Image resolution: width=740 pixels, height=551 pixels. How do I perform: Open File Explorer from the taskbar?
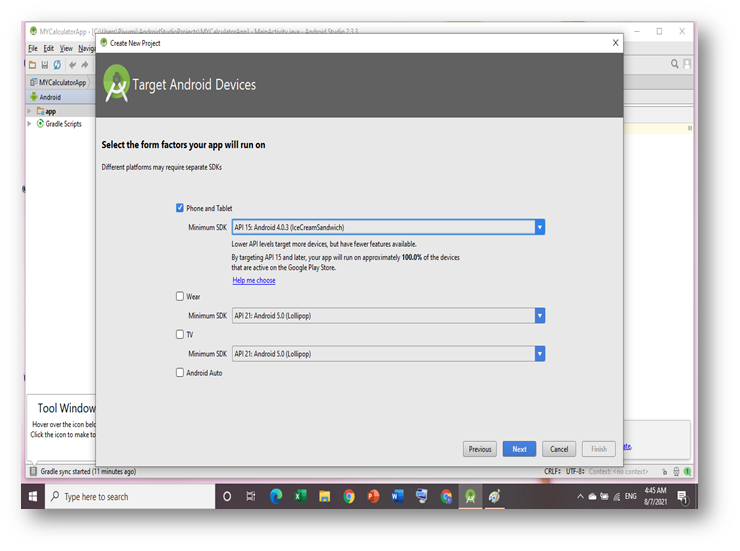[x=325, y=496]
